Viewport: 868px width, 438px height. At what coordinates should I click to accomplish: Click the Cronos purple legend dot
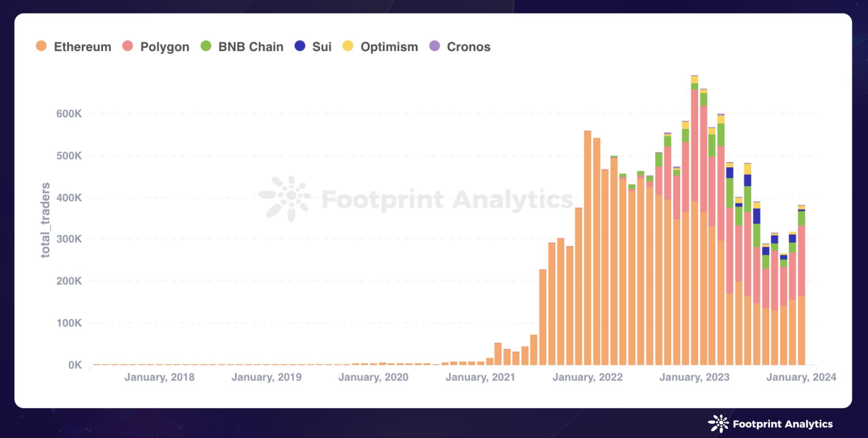[x=435, y=46]
